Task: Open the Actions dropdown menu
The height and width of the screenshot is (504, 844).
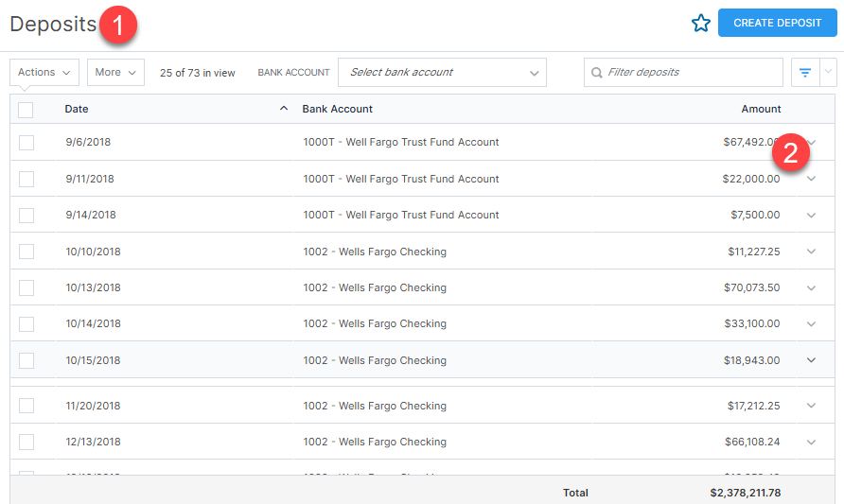Action: tap(44, 73)
